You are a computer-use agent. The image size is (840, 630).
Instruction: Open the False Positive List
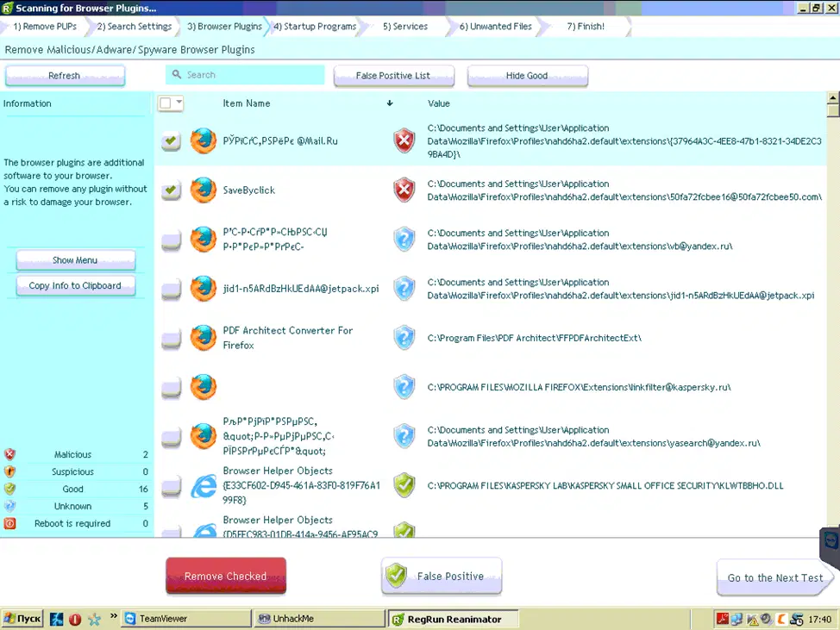pyautogui.click(x=394, y=76)
